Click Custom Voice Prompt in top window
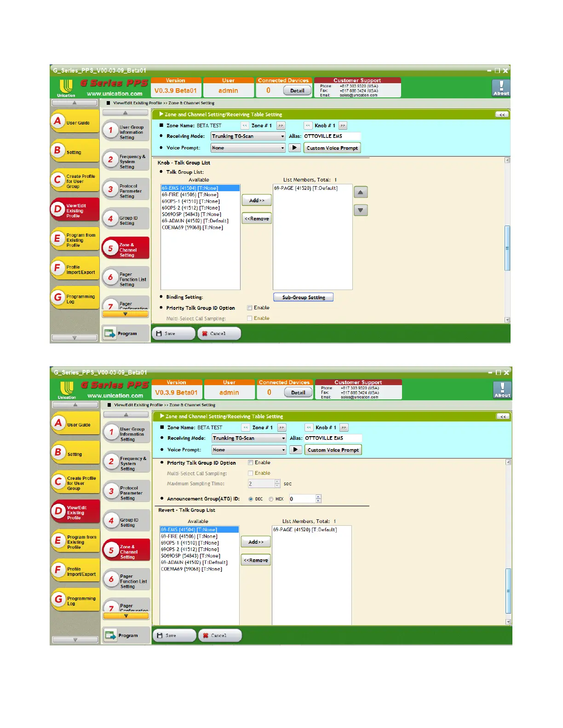This screenshot has width=563, height=728. [332, 148]
